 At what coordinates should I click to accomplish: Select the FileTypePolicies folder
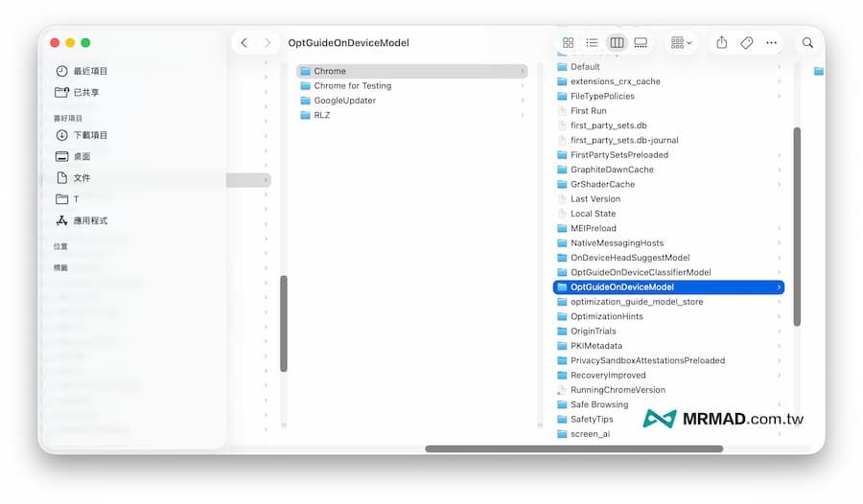668,96
